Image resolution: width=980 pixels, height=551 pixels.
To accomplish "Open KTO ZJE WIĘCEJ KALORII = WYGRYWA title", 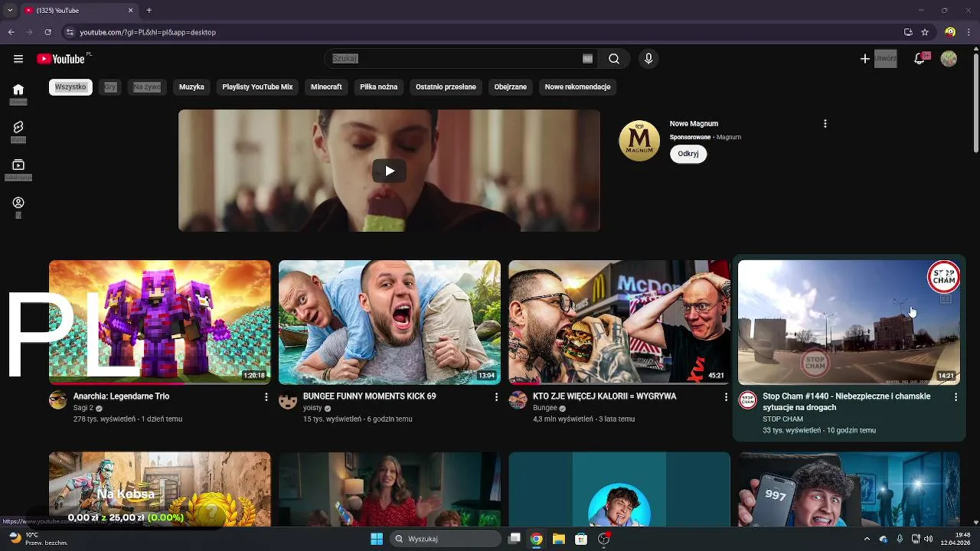I will [x=605, y=396].
